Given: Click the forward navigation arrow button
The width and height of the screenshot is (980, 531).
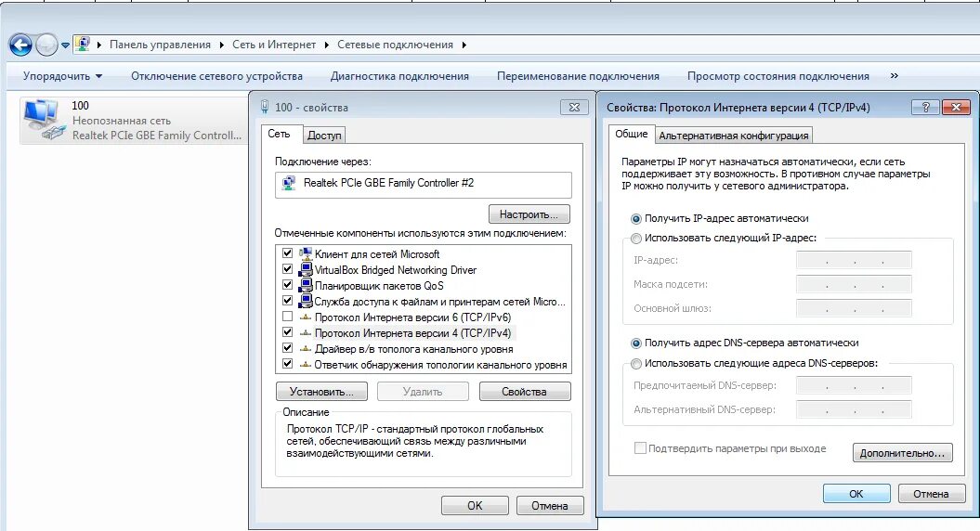Looking at the screenshot, I should (x=46, y=45).
